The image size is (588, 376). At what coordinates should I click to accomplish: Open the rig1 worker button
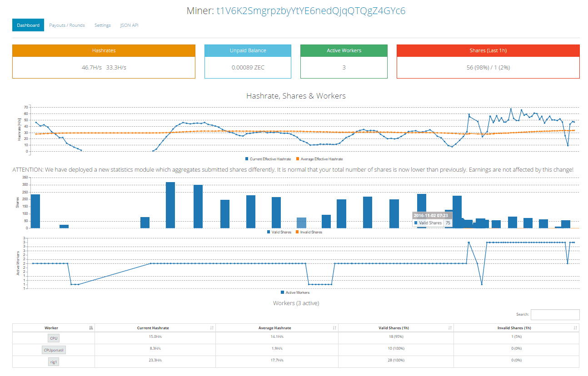[54, 361]
